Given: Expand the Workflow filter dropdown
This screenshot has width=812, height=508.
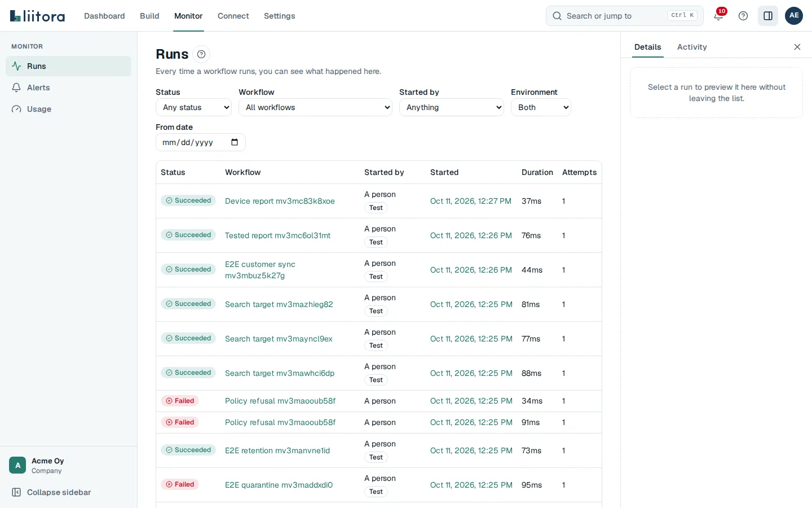Looking at the screenshot, I should 315,107.
